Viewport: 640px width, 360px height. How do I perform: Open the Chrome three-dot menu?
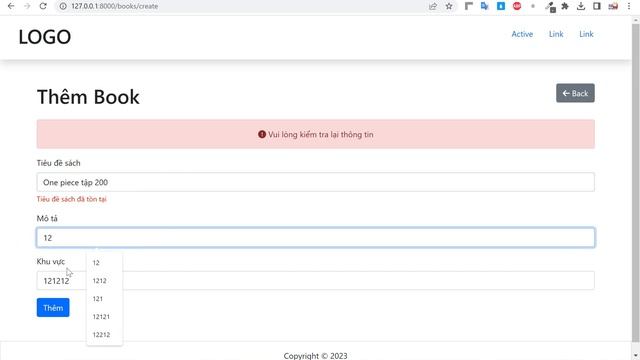[x=629, y=6]
